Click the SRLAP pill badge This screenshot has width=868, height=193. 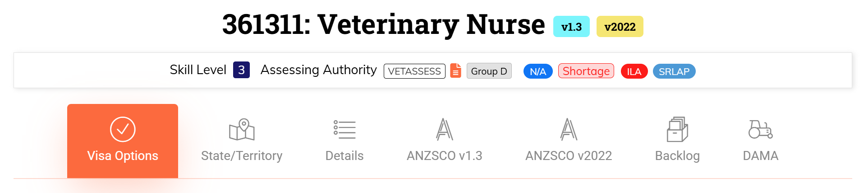(674, 71)
